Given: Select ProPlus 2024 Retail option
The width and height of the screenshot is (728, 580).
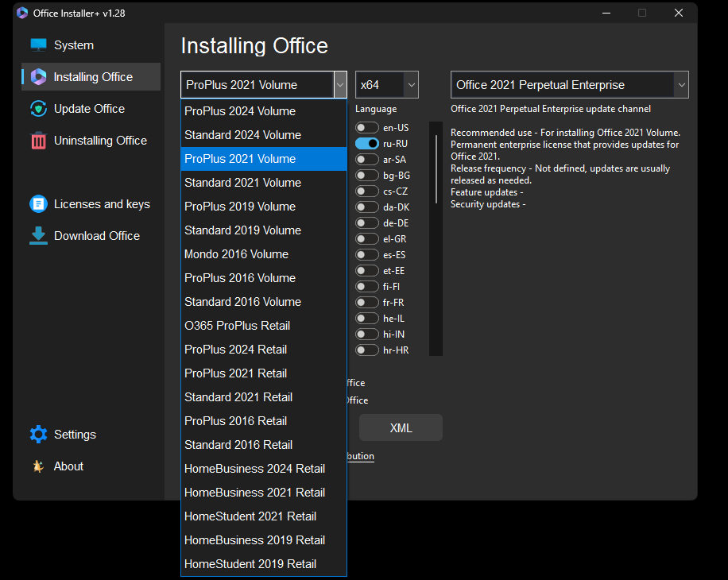Looking at the screenshot, I should (x=264, y=350).
